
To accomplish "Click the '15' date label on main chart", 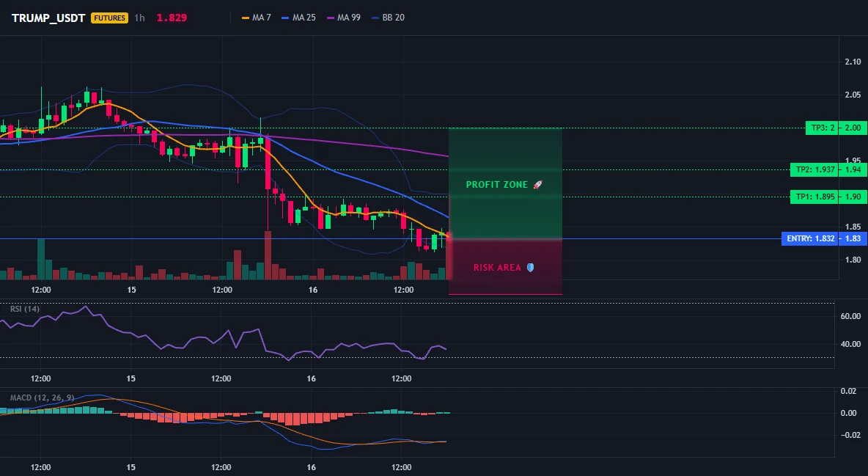I will click(131, 290).
